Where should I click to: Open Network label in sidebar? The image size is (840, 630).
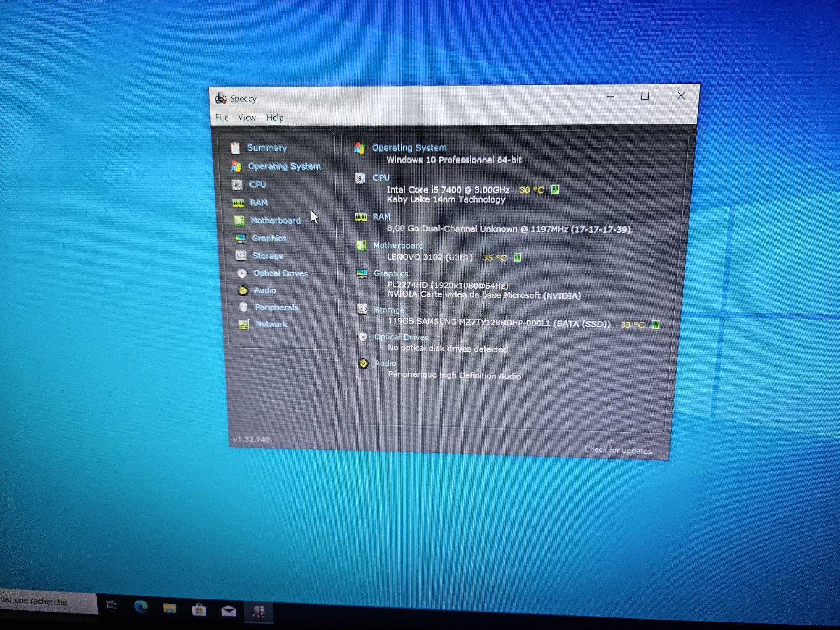pos(272,324)
